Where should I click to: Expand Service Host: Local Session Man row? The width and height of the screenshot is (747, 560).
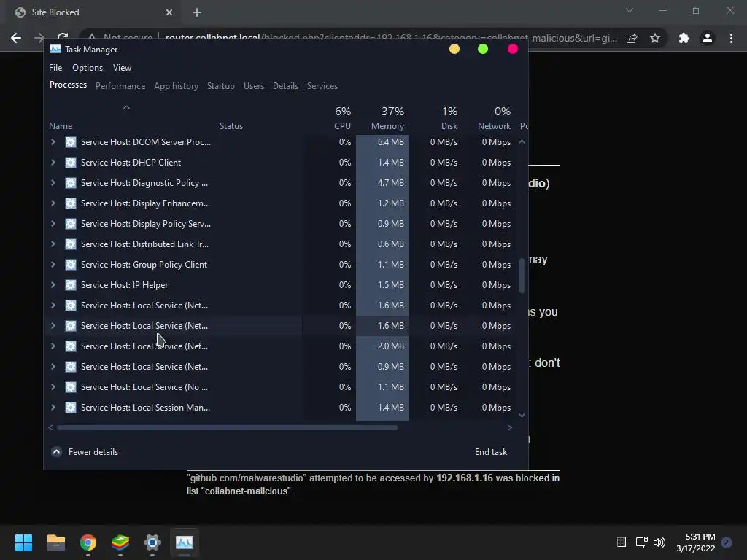coord(53,407)
